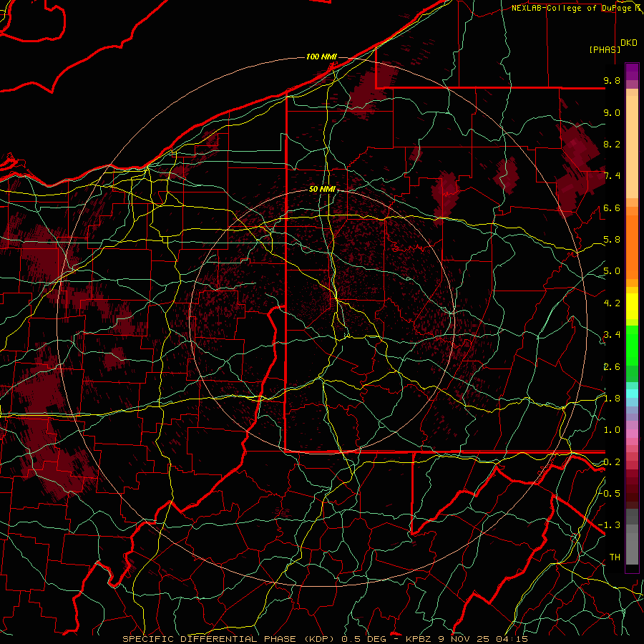Screen dimensions: 644x644
Task: Pick the yellow segment of the color bar
Action: click(632, 306)
